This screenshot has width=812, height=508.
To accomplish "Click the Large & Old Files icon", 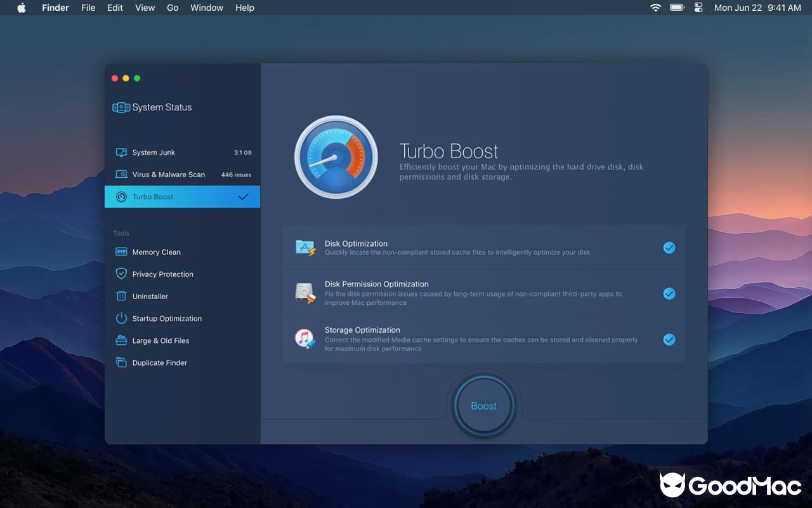I will coord(121,340).
